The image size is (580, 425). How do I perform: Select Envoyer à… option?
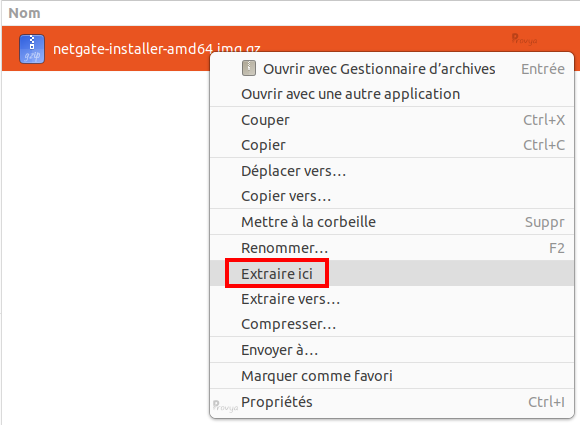pyautogui.click(x=392, y=350)
